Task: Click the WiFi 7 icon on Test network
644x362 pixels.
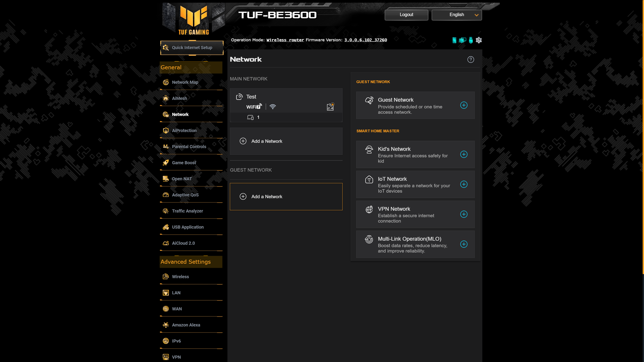Action: [x=254, y=107]
